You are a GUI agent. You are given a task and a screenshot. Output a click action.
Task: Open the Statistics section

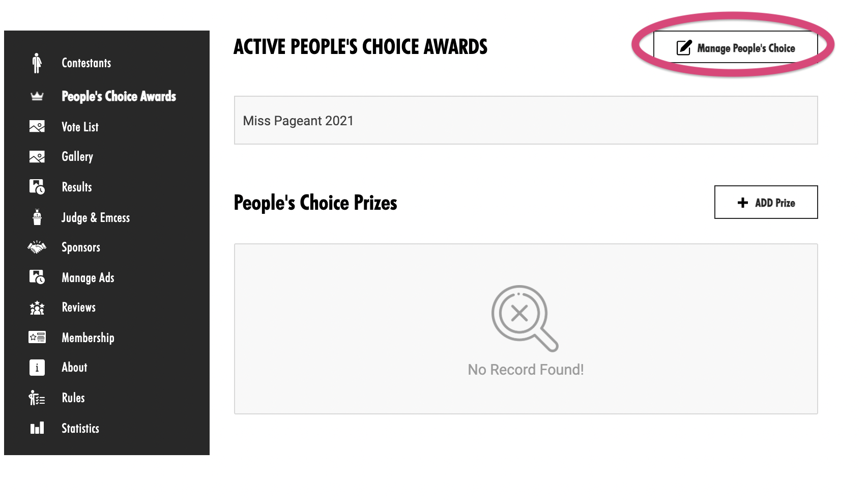pyautogui.click(x=80, y=429)
